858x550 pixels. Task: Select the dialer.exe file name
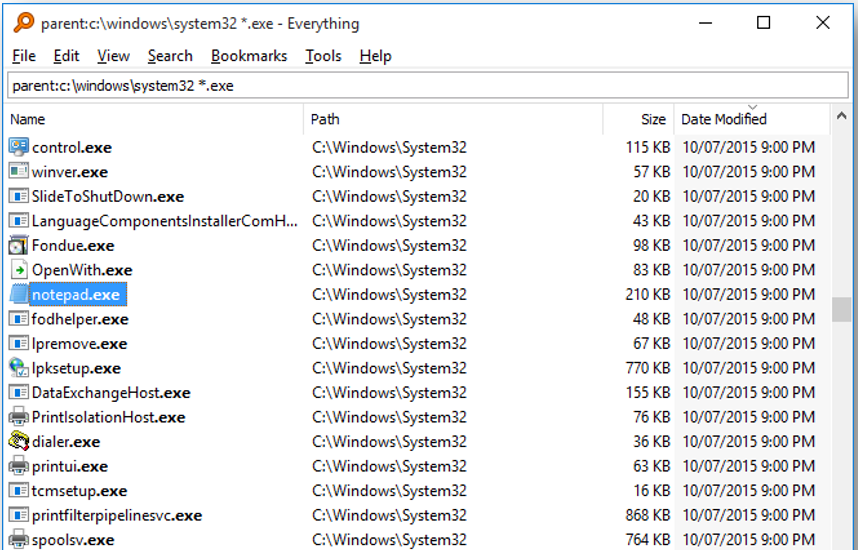coord(66,442)
